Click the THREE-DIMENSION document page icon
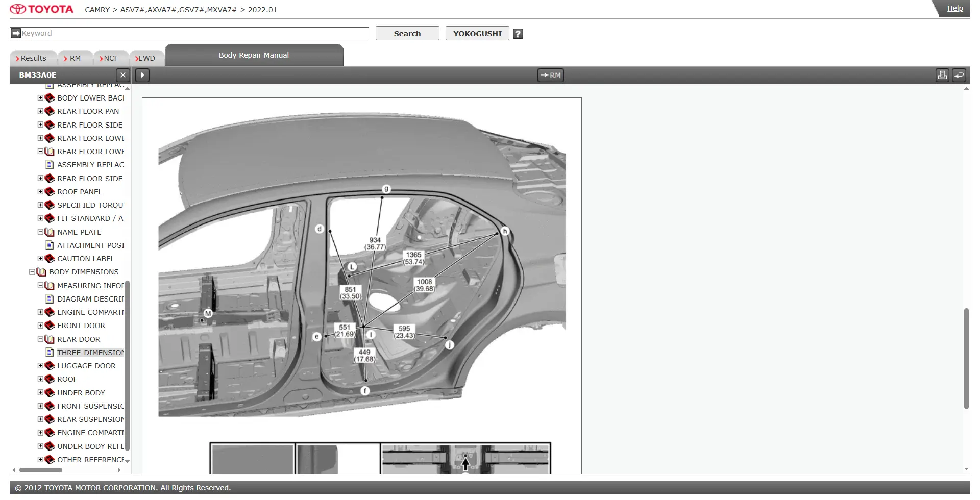The height and width of the screenshot is (500, 980). coord(50,353)
